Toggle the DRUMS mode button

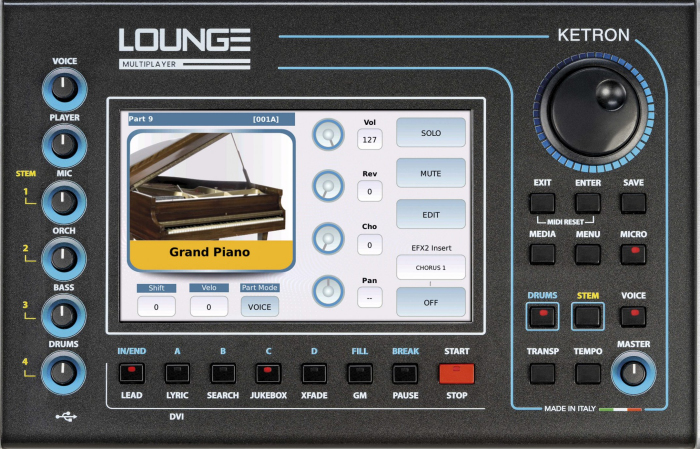[542, 316]
